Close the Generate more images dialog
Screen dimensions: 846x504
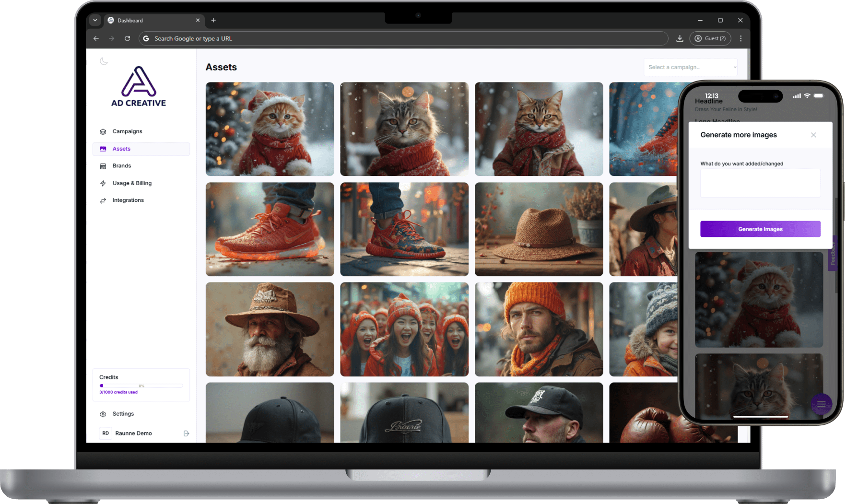coord(813,135)
